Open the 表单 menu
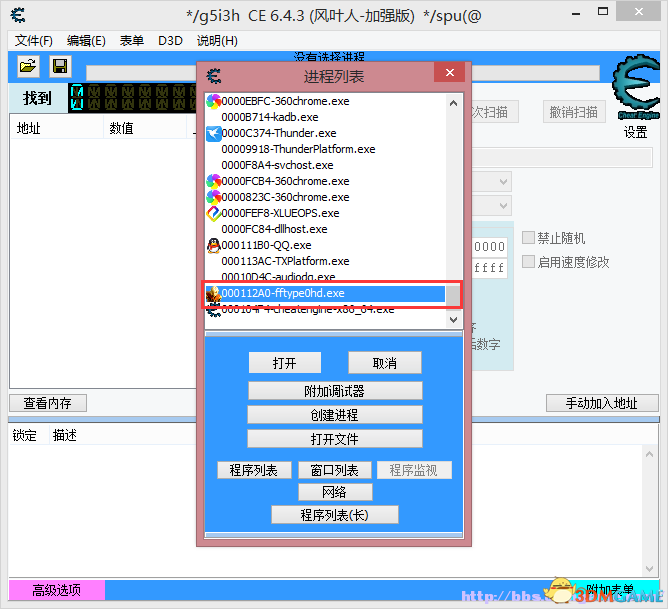Viewport: 668px width, 609px height. [x=131, y=41]
